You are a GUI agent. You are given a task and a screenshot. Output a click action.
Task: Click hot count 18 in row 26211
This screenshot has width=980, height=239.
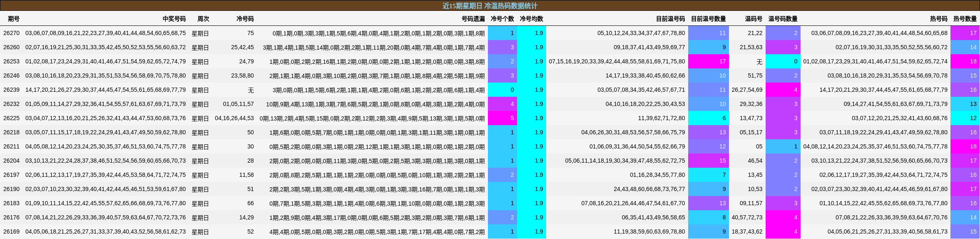965,146
